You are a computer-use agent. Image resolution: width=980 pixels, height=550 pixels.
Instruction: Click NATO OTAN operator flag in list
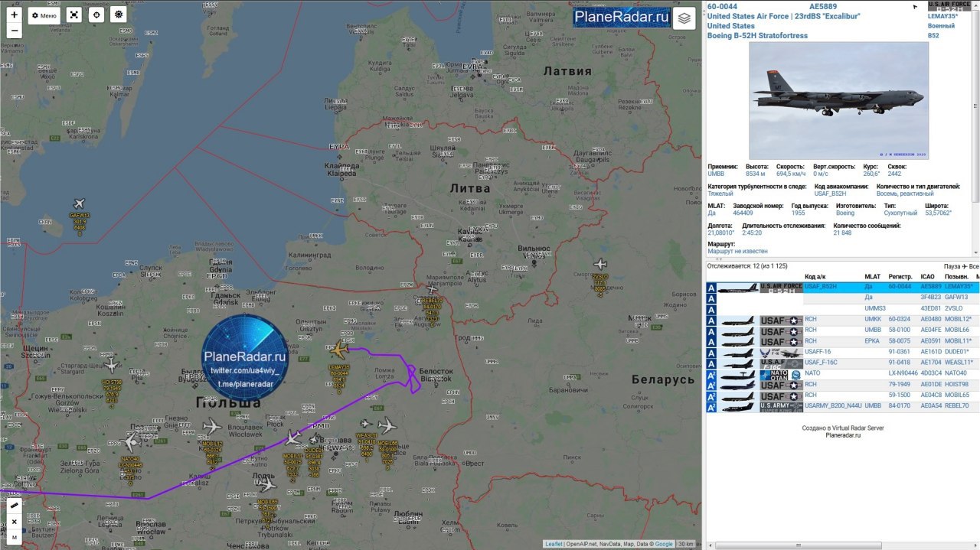781,374
